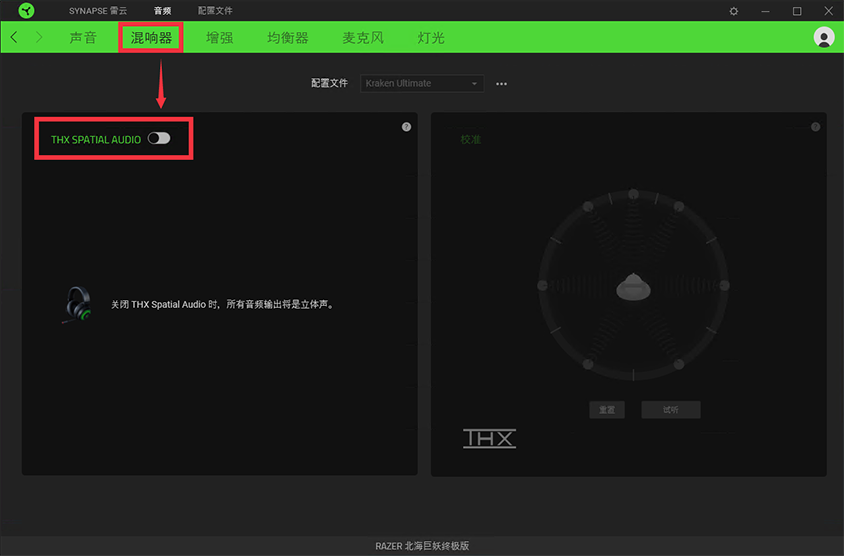Open the profile options three-dot menu
844x556 pixels.
pos(501,84)
